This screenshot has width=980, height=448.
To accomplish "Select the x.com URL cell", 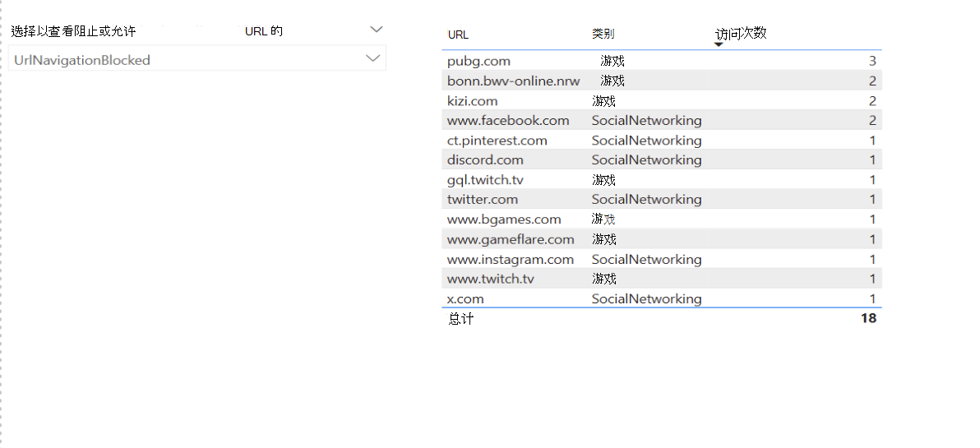I will [x=465, y=298].
